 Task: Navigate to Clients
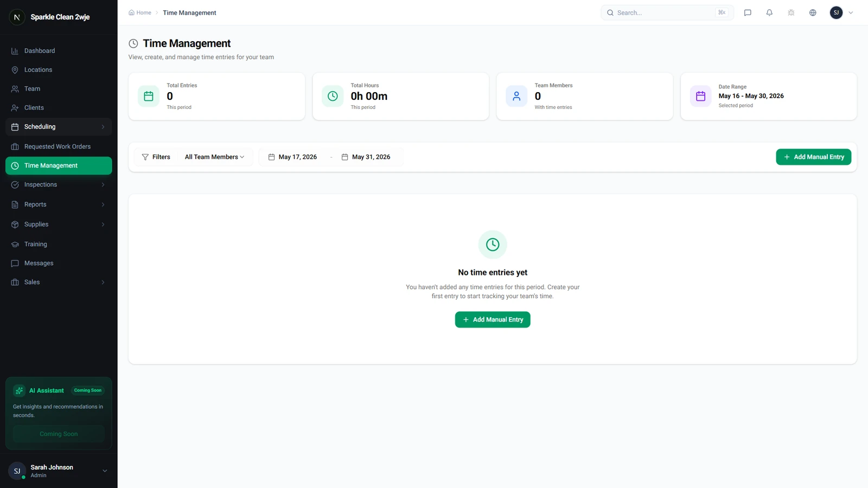click(59, 108)
